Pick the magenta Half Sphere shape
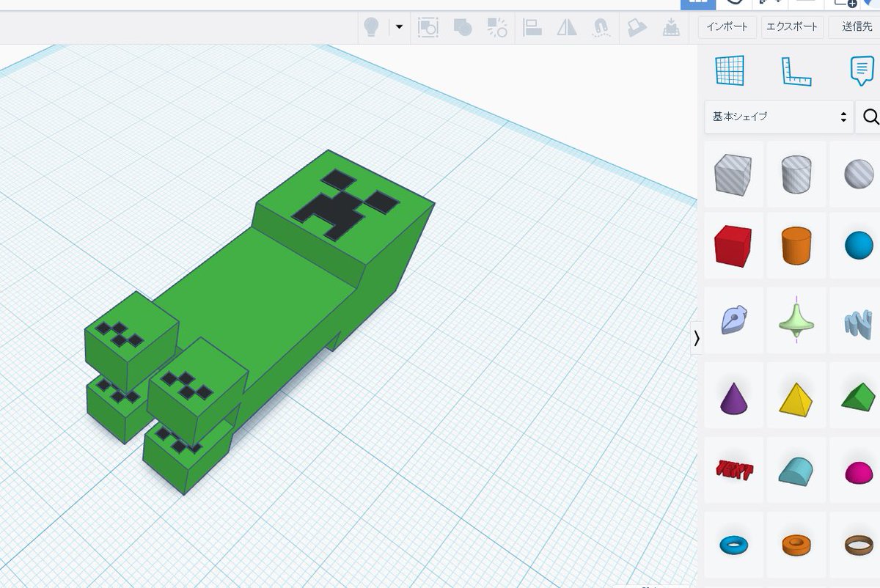880x588 pixels. point(859,473)
